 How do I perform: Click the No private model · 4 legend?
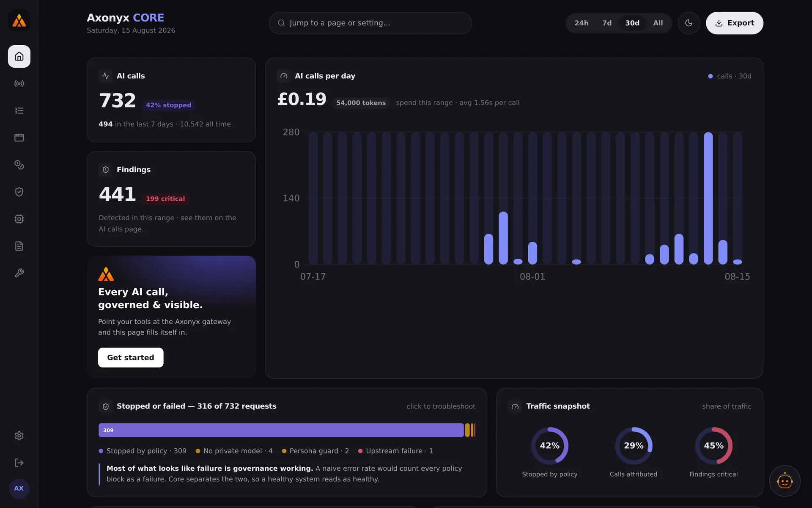(234, 451)
